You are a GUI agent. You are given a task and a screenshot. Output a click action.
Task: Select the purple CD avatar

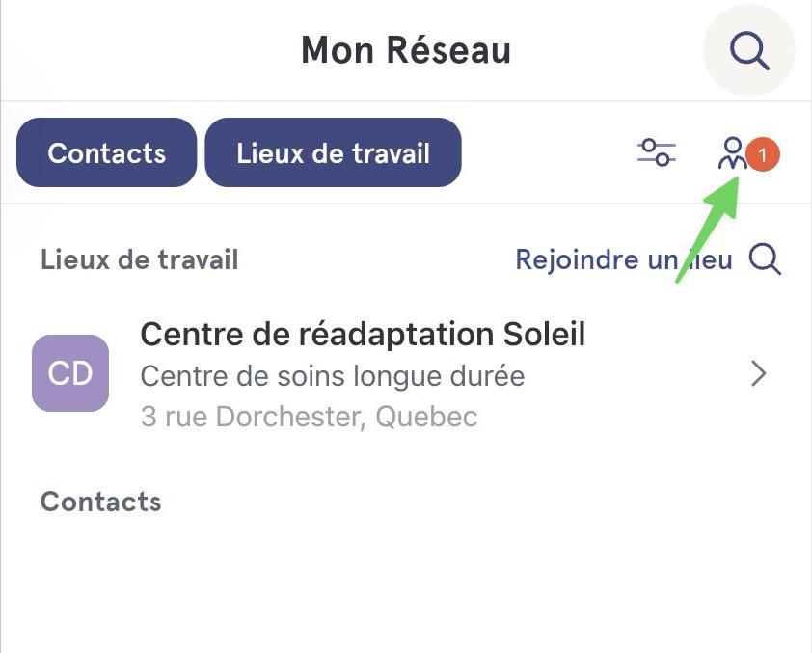pos(70,373)
